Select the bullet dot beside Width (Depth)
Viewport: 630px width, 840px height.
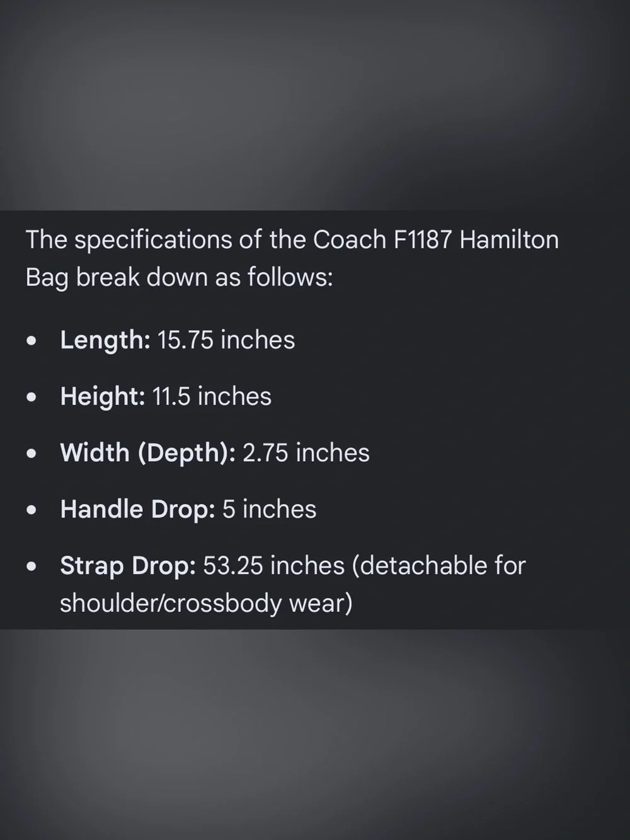tap(31, 454)
